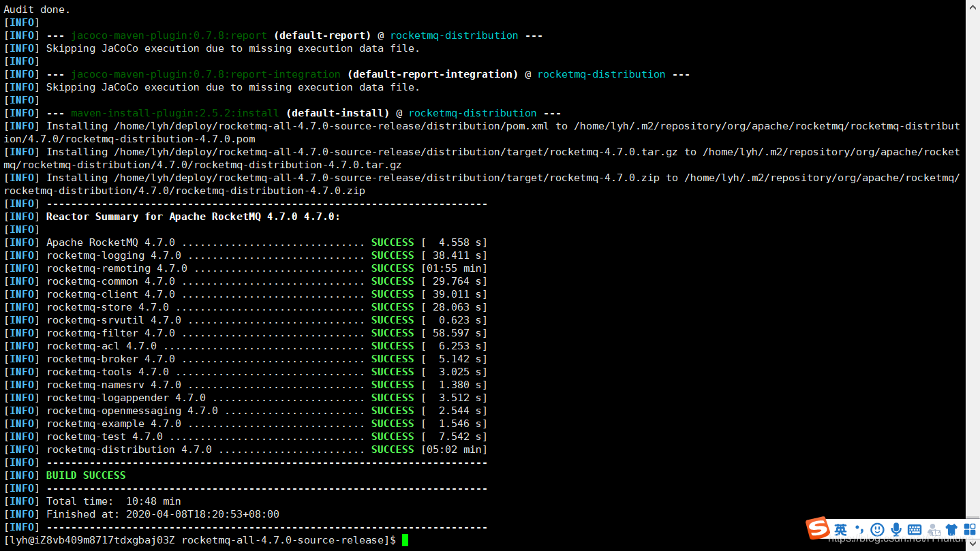Viewport: 980px width, 551px height.
Task: Click "Audit done." line at top
Action: [37, 10]
